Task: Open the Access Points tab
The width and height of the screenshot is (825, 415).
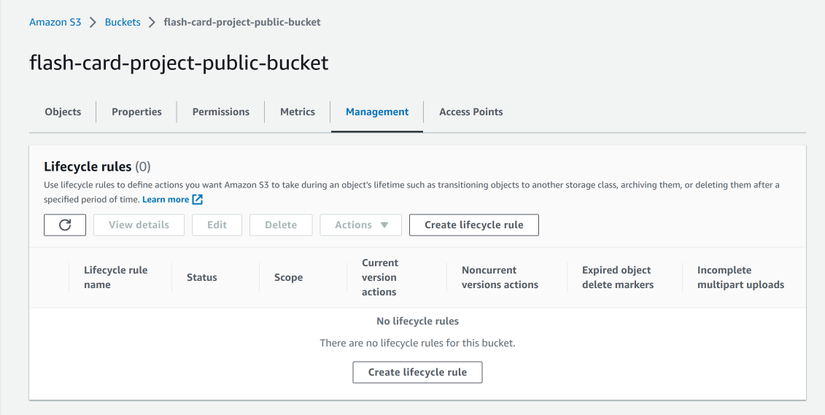Action: point(471,112)
